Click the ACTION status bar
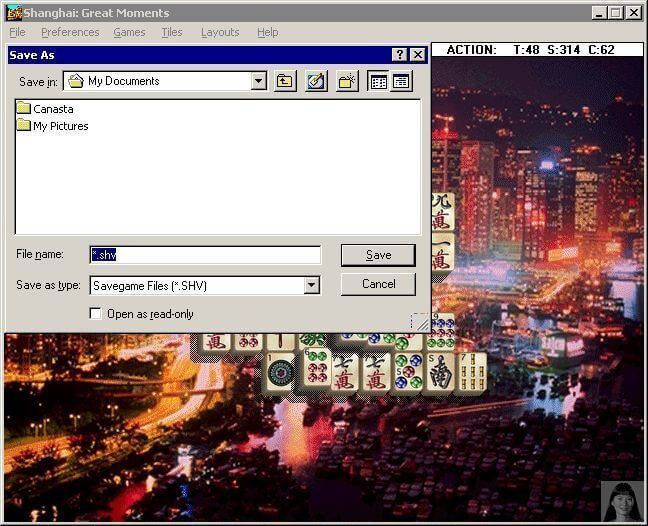The width and height of the screenshot is (648, 526). pyautogui.click(x=537, y=50)
